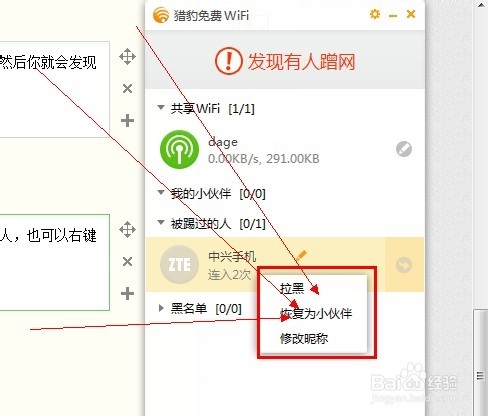Image resolution: width=488 pixels, height=416 pixels.
Task: Minimize the 猎豹免费WiFi window
Action: (x=393, y=16)
